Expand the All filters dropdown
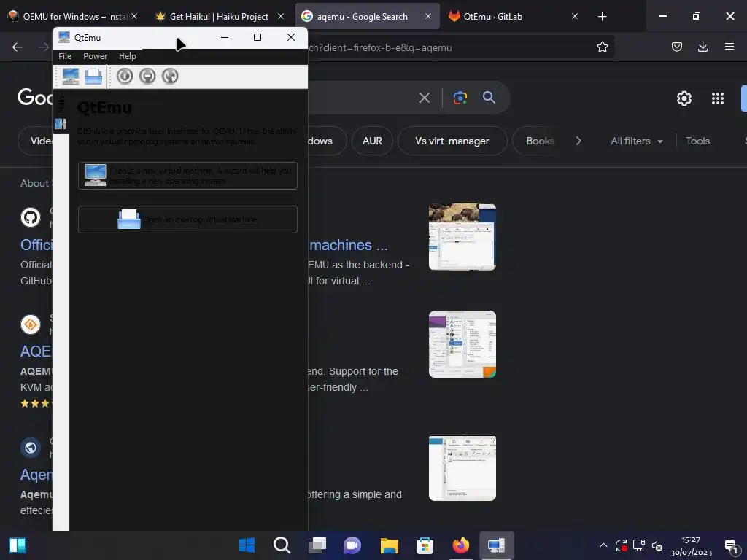Image resolution: width=747 pixels, height=560 pixels. [636, 141]
